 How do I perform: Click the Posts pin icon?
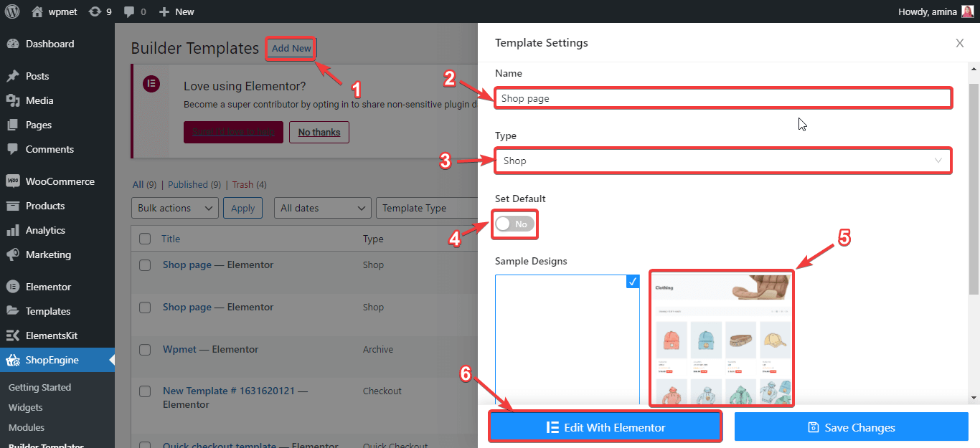pyautogui.click(x=12, y=76)
